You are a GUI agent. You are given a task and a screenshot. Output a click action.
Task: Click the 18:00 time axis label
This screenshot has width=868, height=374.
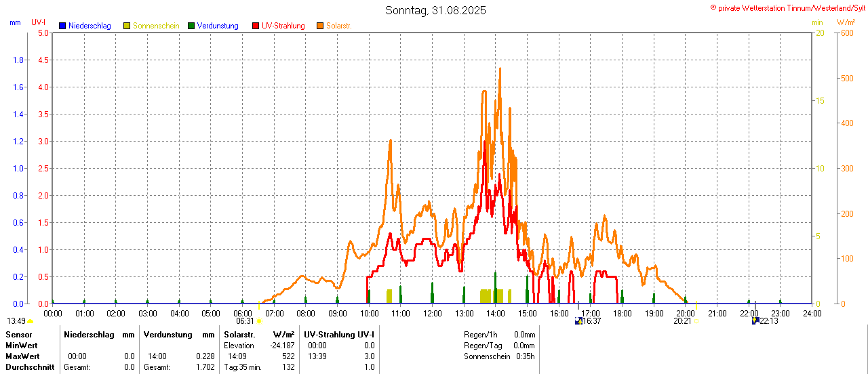click(x=623, y=313)
